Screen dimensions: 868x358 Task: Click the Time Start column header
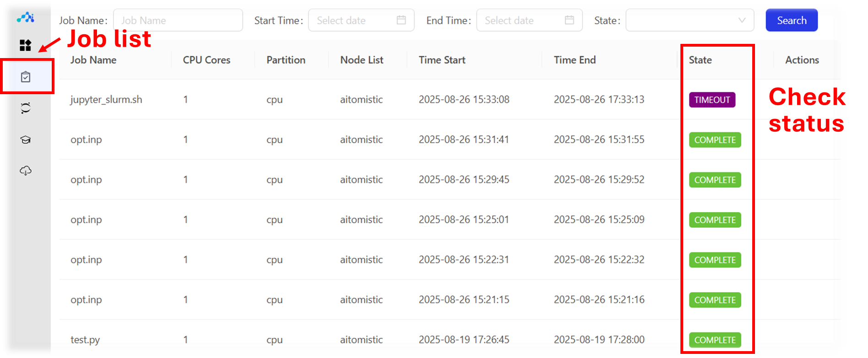click(442, 60)
